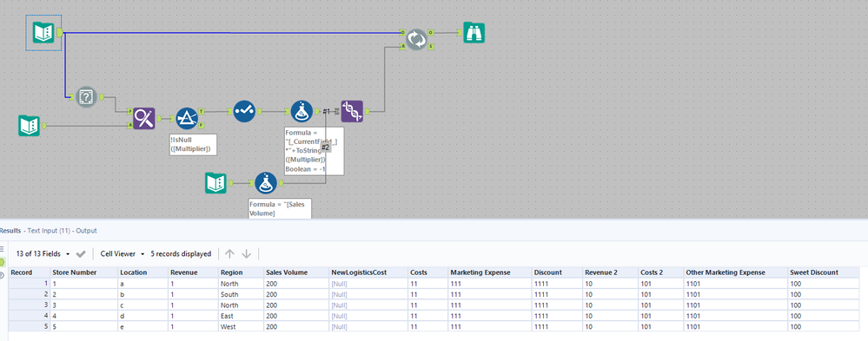Click the Store Number cell in record 4
The width and height of the screenshot is (868, 341).
click(83, 316)
